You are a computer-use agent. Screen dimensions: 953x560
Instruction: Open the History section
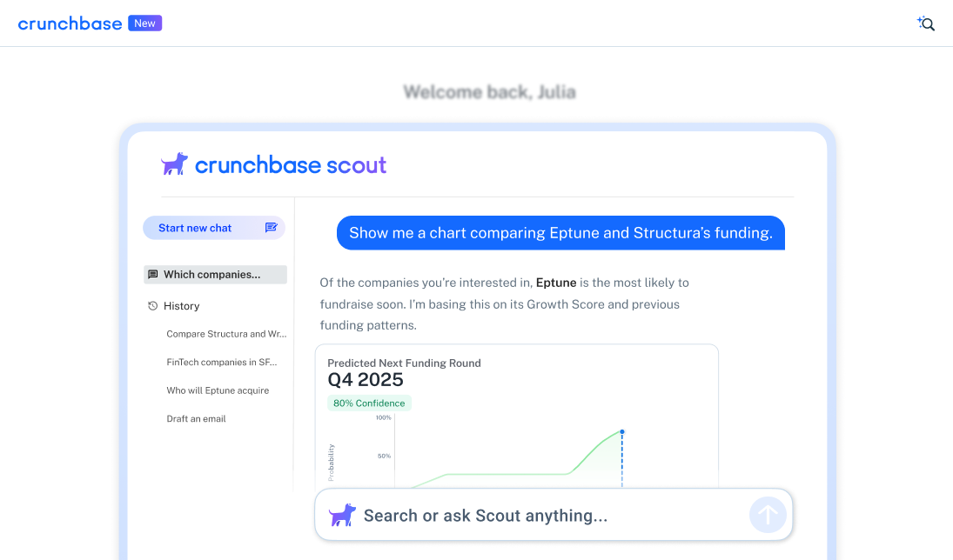181,306
